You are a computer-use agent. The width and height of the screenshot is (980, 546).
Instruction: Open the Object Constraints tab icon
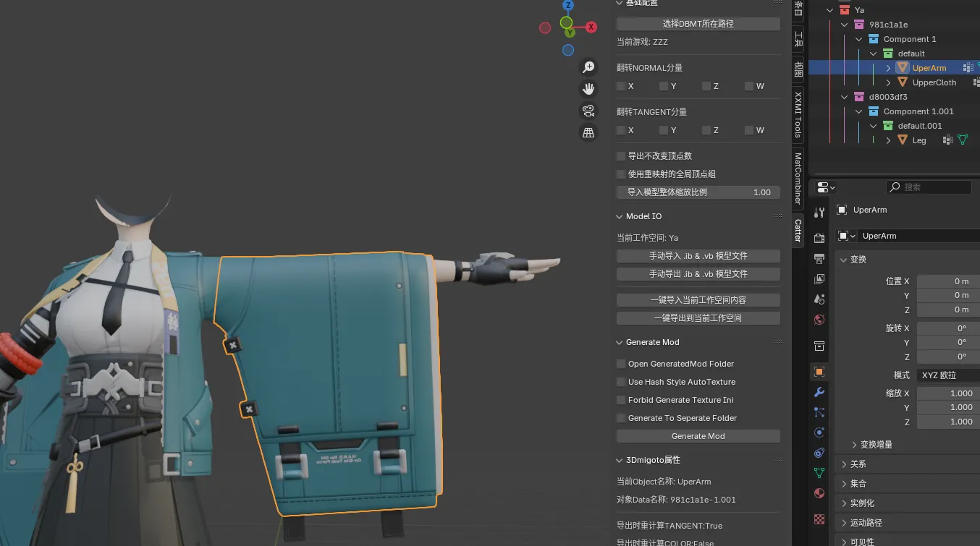click(x=819, y=453)
